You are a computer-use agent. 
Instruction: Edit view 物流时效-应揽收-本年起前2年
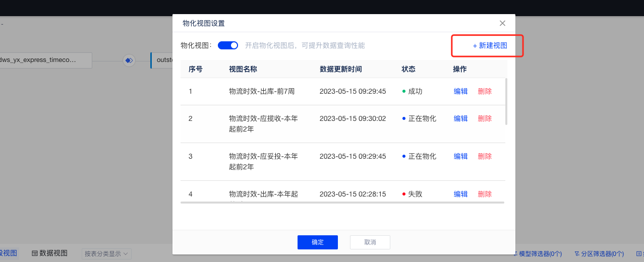point(460,118)
